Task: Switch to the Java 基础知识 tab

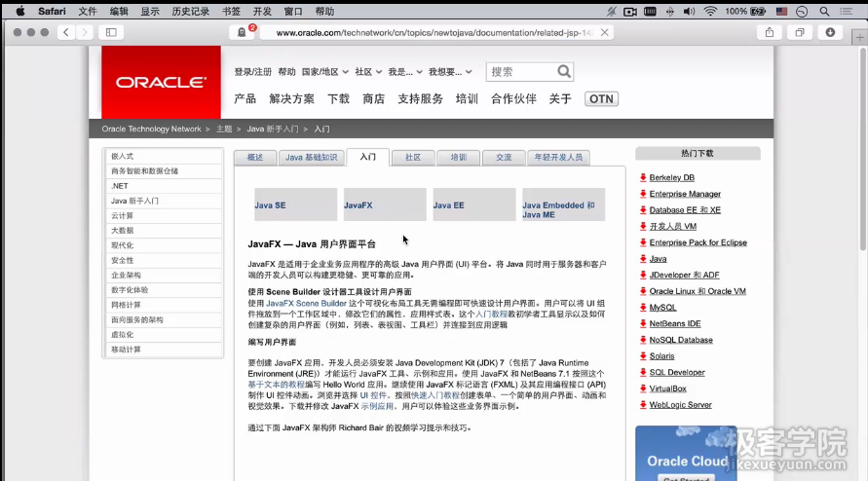Action: pos(311,157)
